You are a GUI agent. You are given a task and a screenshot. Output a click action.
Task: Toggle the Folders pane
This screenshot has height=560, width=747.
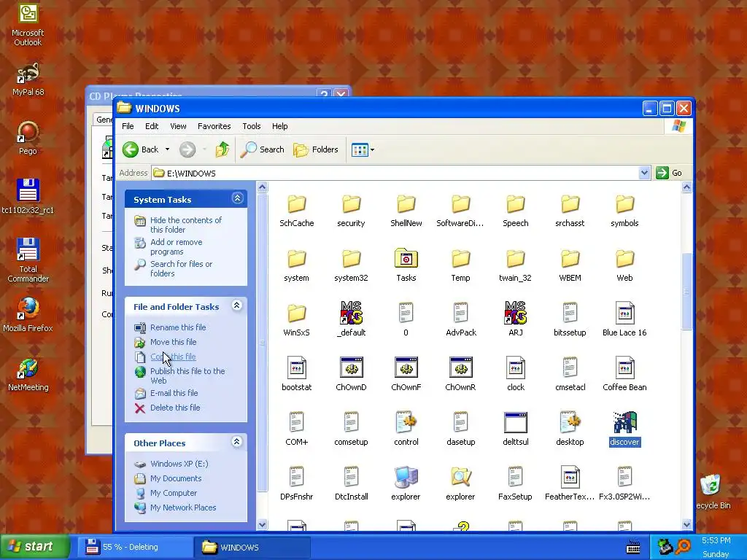point(316,149)
